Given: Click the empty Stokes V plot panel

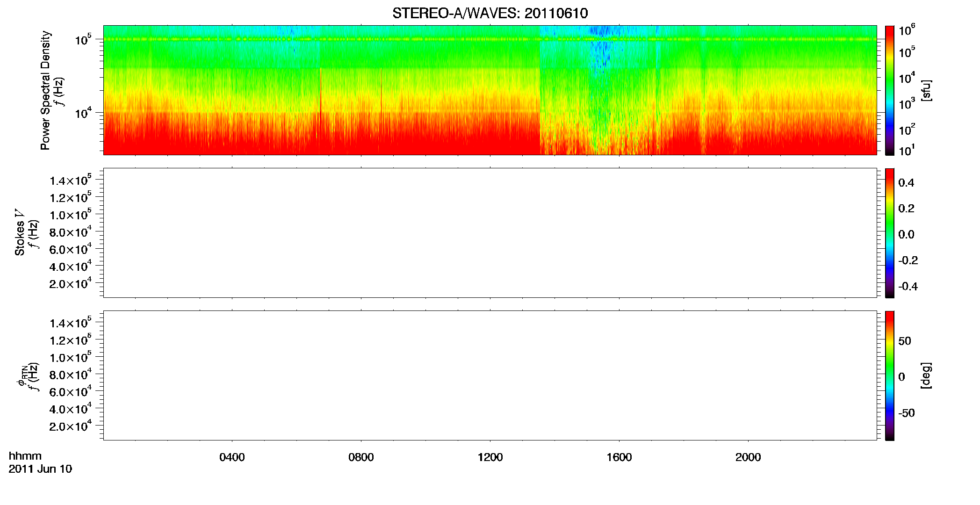Looking at the screenshot, I should pyautogui.click(x=490, y=233).
